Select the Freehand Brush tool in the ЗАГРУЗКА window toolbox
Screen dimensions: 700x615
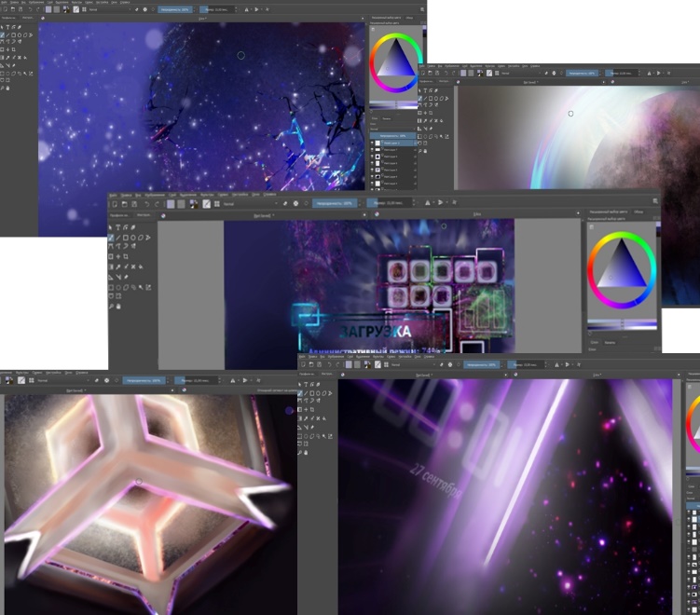click(112, 238)
